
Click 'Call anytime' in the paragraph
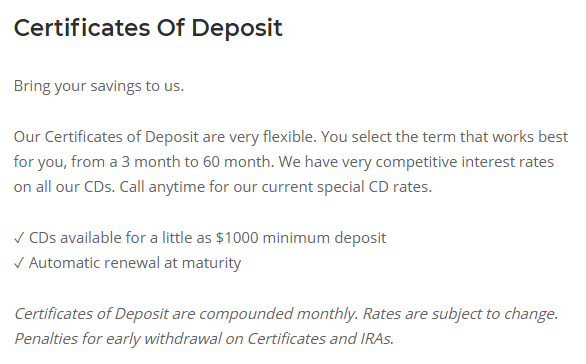click(162, 187)
